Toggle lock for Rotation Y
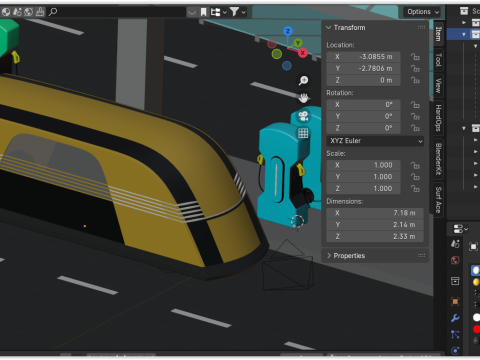This screenshot has height=360, width=480. coord(415,116)
